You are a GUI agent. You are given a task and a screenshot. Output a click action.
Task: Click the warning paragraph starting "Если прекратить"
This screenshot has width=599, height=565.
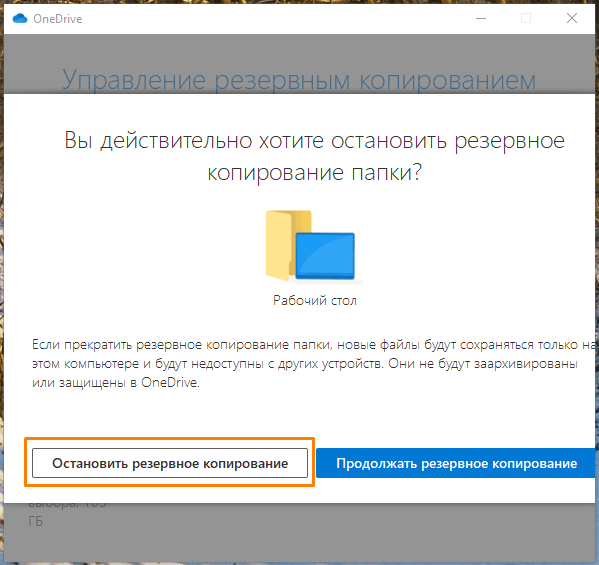(x=313, y=363)
